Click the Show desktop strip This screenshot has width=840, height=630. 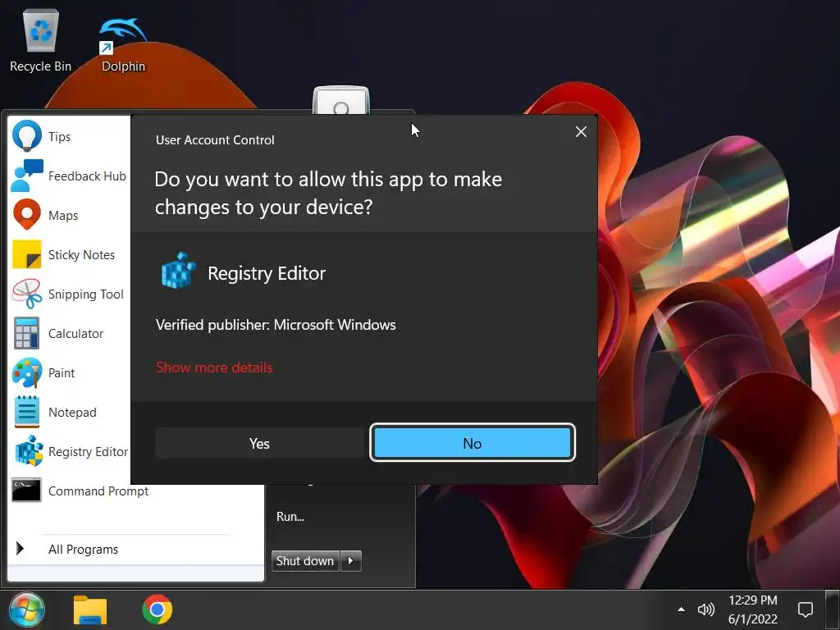coord(833,609)
